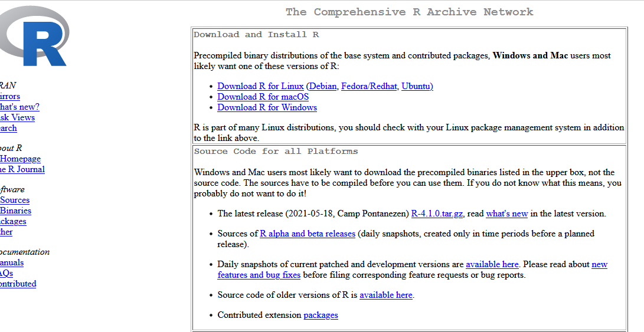Click Download R for macOS
This screenshot has width=644, height=332.
click(263, 97)
